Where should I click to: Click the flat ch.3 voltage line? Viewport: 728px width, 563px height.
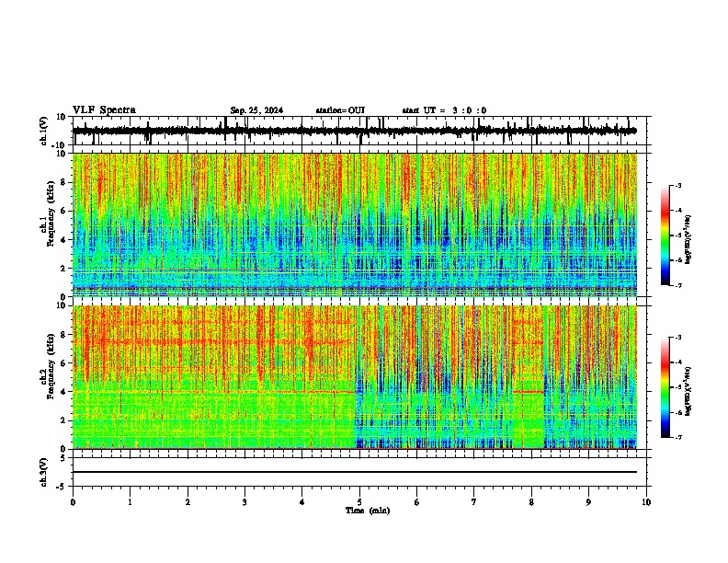355,472
